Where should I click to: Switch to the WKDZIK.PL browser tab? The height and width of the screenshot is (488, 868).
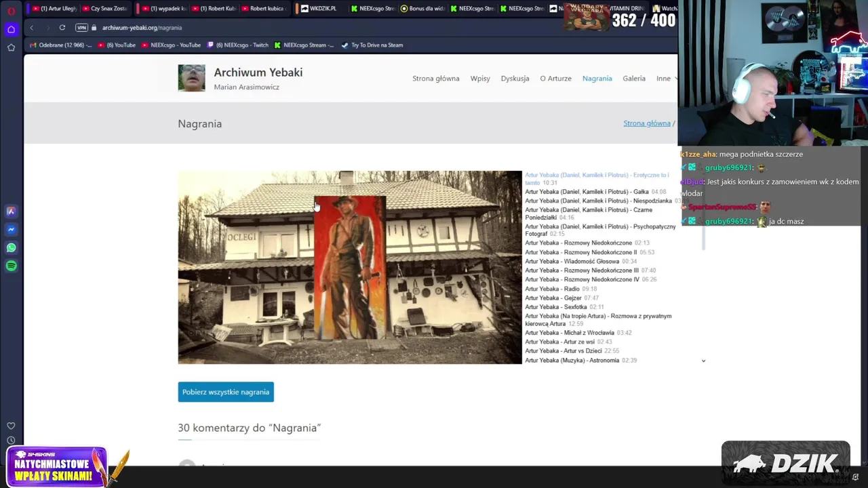tap(322, 9)
